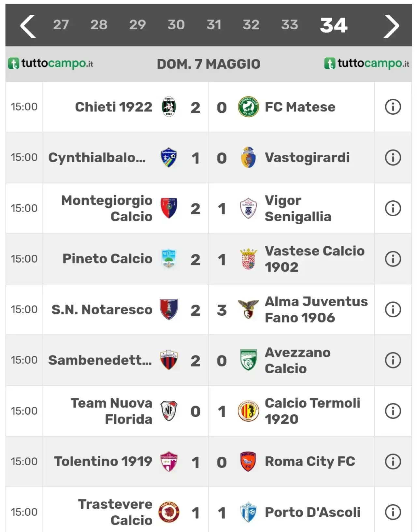Advance matchdays with right arrow
The image size is (417, 532).
[x=391, y=26]
